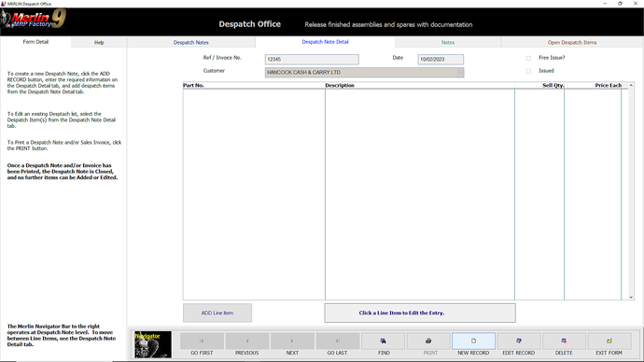Delete the current record

click(x=564, y=341)
